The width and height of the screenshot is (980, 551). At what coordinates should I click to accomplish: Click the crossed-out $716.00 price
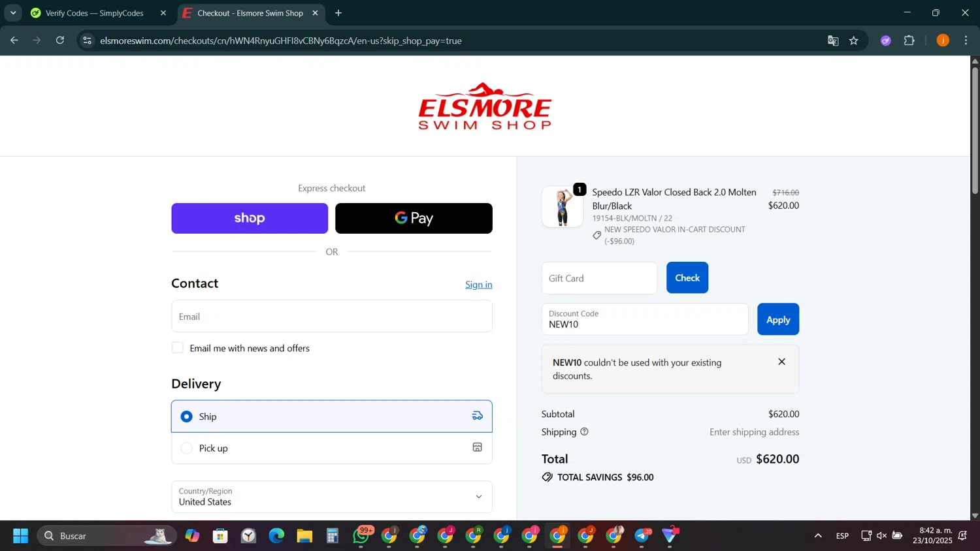(x=785, y=193)
